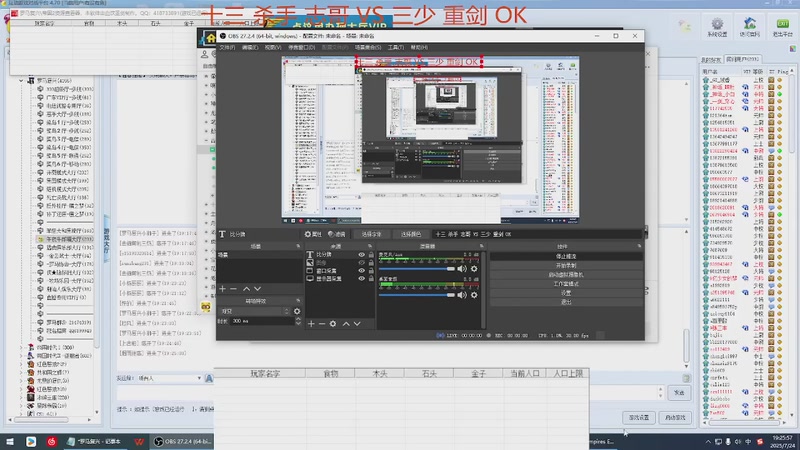This screenshot has width=800, height=450.
Task: Move scene up with scenes panel up arrow
Action: pyautogui.click(x=246, y=289)
